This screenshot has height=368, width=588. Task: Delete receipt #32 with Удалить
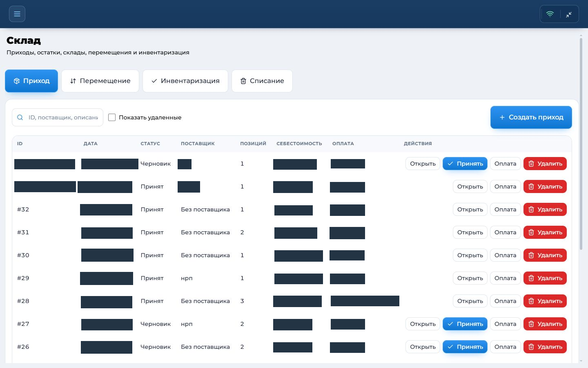(545, 209)
